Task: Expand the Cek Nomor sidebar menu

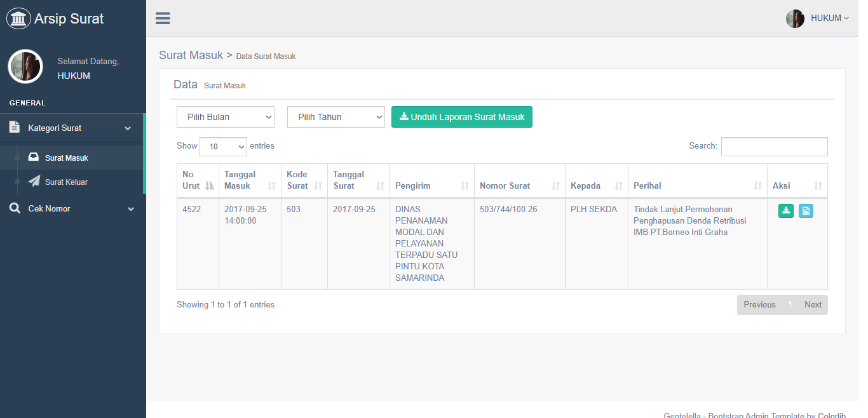Action: point(72,208)
